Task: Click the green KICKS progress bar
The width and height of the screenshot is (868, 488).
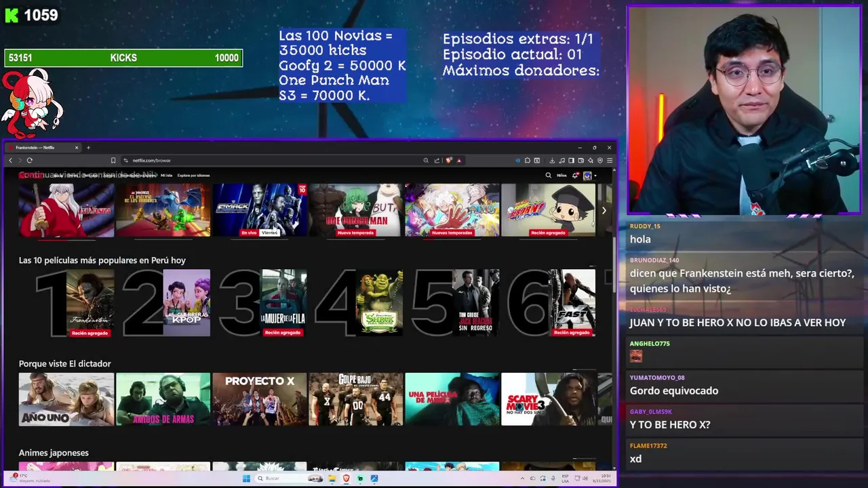Action: tap(123, 58)
